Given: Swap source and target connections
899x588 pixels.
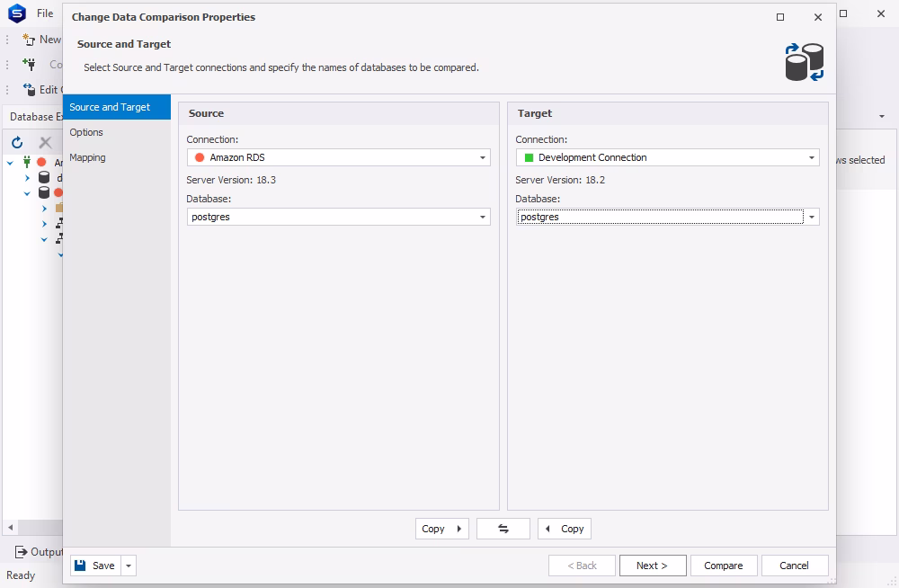Looking at the screenshot, I should (503, 529).
